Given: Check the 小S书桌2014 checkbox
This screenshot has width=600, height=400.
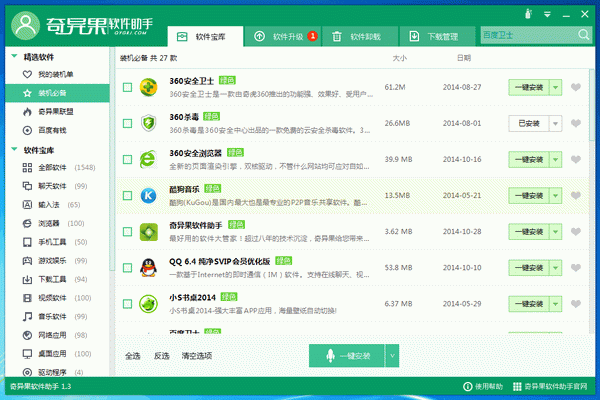Looking at the screenshot, I should pos(127,304).
